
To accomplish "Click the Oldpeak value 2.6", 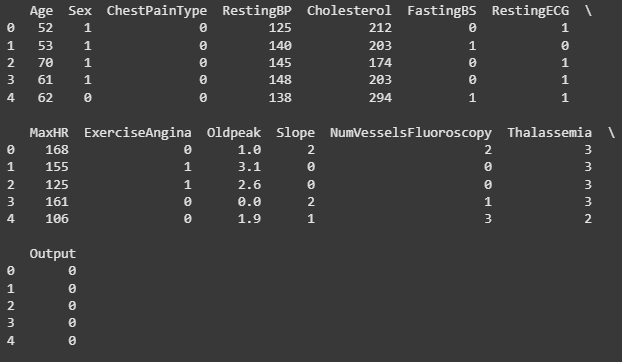I will tap(250, 185).
